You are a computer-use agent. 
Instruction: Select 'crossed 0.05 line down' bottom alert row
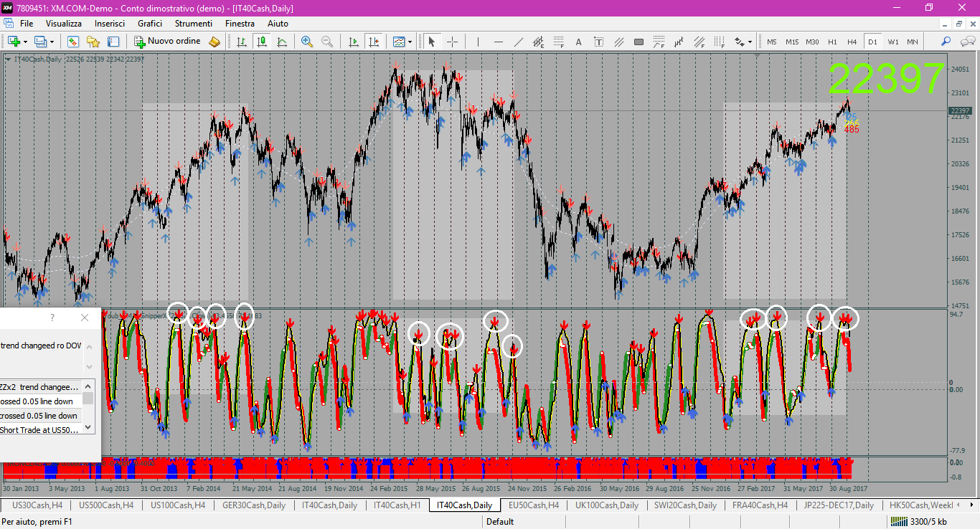[x=39, y=416]
